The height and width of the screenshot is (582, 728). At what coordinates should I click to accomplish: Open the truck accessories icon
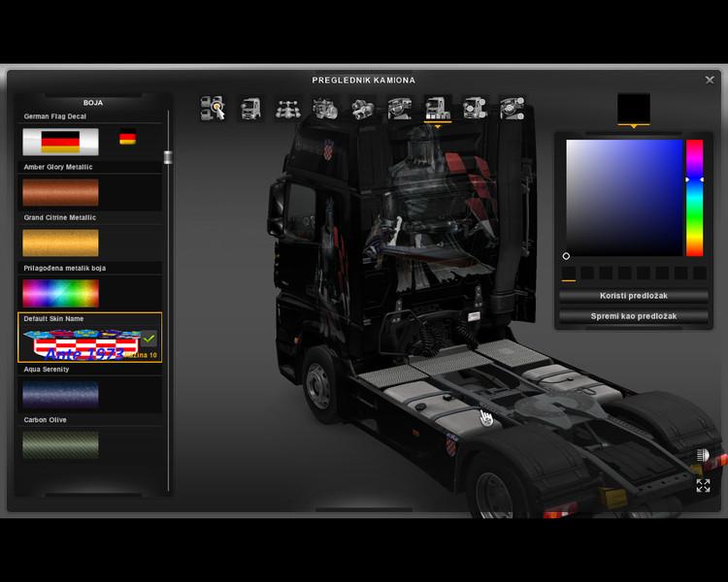coord(475,109)
